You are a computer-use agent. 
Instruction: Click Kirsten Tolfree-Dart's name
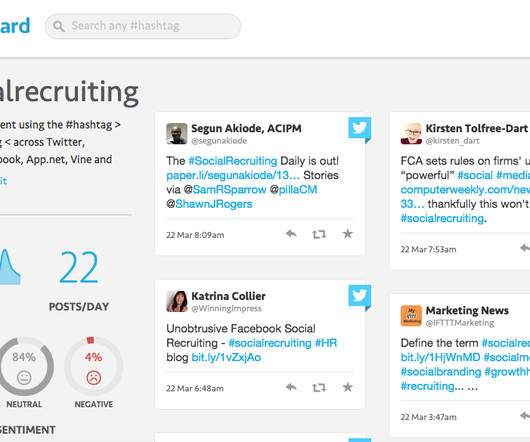(476, 128)
